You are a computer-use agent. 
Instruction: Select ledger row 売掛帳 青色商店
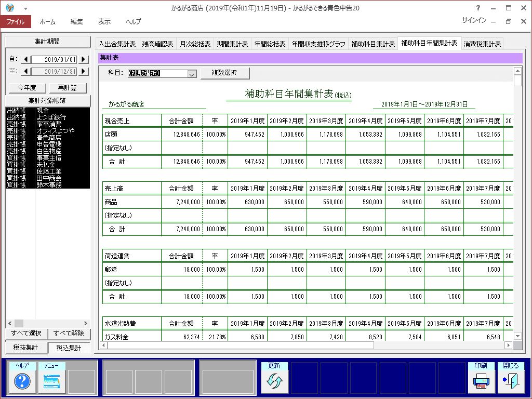tap(48, 138)
